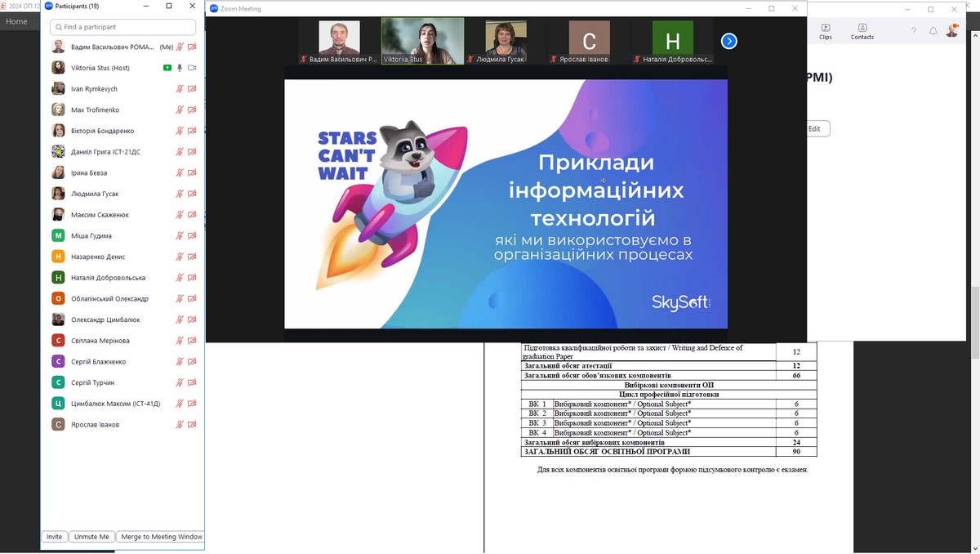Click Merge to Meeting Window
The height and width of the screenshot is (554, 980).
click(161, 537)
